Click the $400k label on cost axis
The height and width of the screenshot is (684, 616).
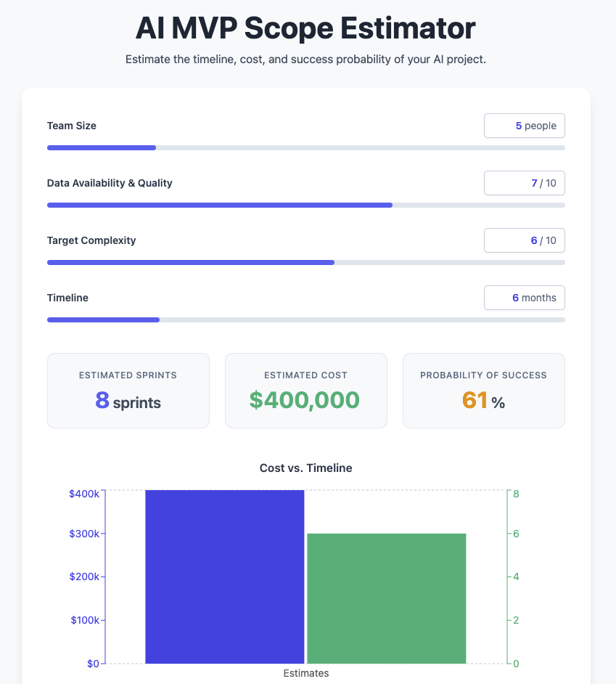84,494
